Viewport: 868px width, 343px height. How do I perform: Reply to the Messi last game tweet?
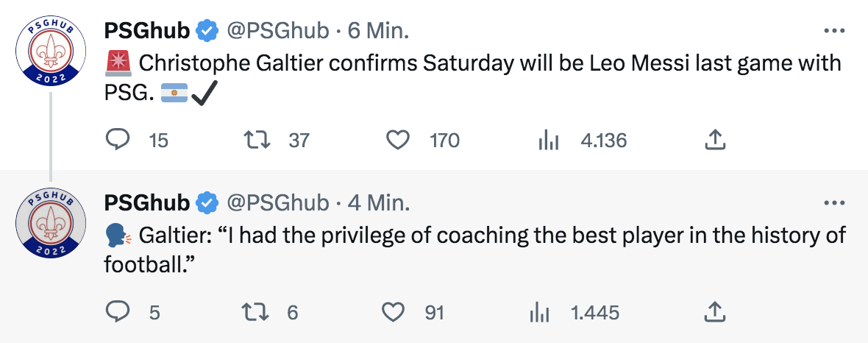coord(118,140)
